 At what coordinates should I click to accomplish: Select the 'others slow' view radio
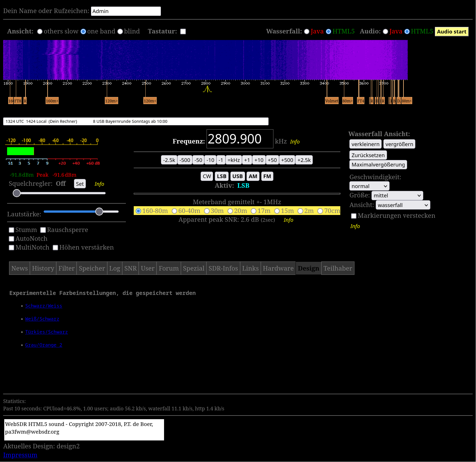click(40, 31)
